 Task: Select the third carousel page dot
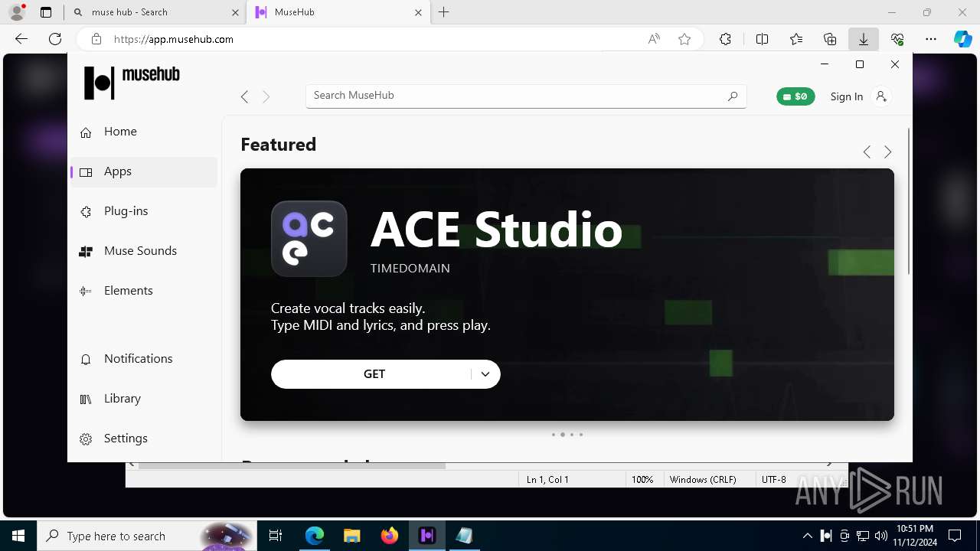click(572, 435)
